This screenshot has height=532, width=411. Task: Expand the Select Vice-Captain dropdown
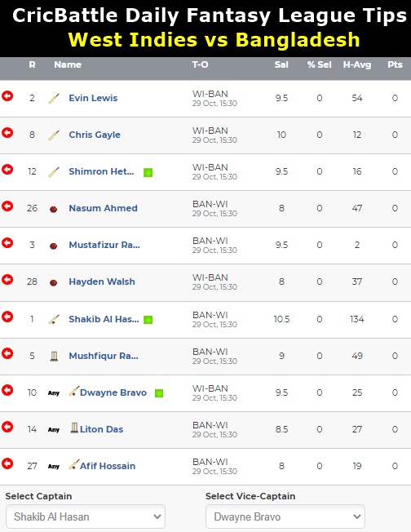(285, 516)
